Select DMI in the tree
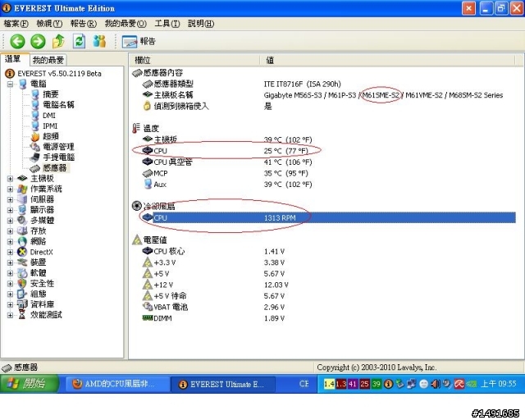The height and width of the screenshot is (420, 525). [x=49, y=116]
